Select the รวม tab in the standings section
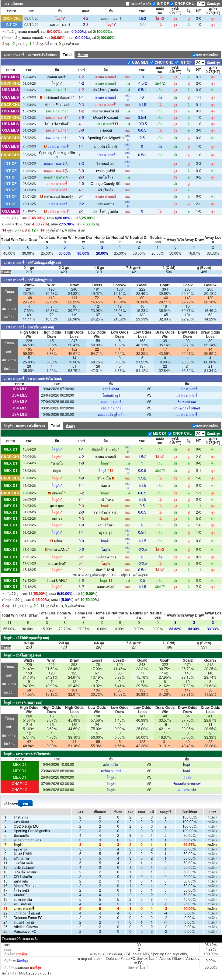This screenshot has height=980, width=222. pos(25,804)
